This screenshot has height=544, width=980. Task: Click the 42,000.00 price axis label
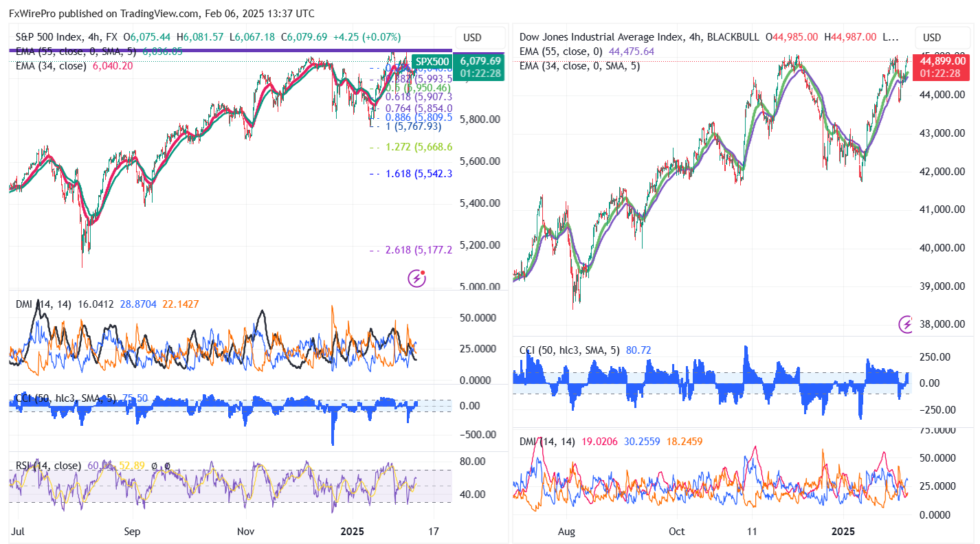tap(943, 172)
